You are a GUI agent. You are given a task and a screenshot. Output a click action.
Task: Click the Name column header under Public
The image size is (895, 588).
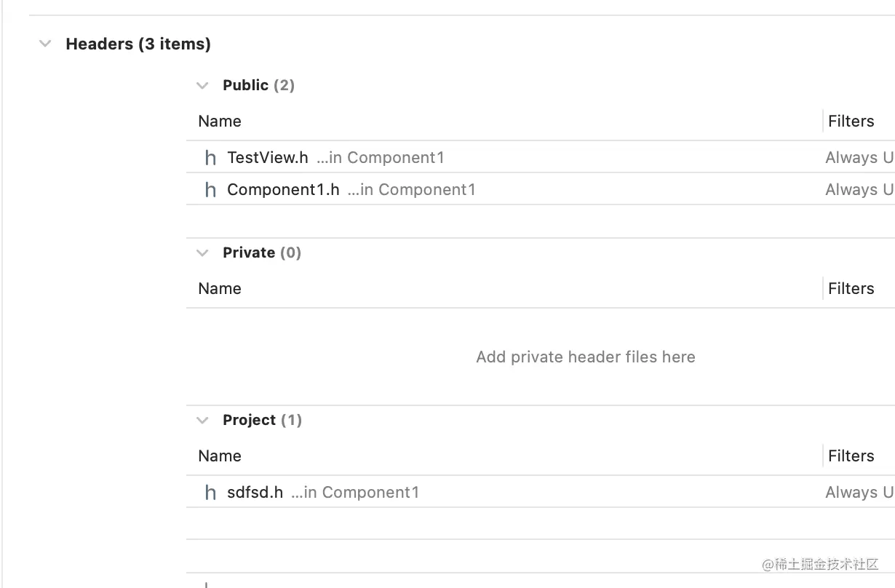coord(220,122)
